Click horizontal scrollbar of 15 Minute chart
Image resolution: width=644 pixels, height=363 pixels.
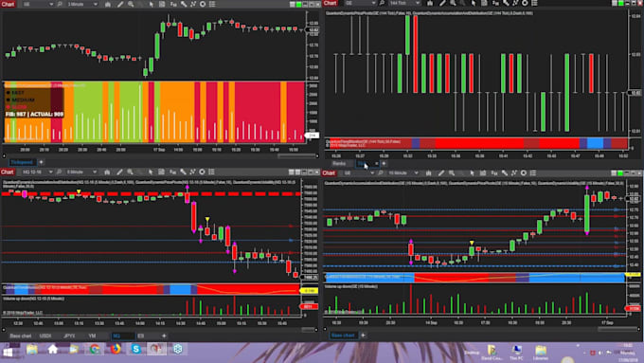[x=617, y=329]
